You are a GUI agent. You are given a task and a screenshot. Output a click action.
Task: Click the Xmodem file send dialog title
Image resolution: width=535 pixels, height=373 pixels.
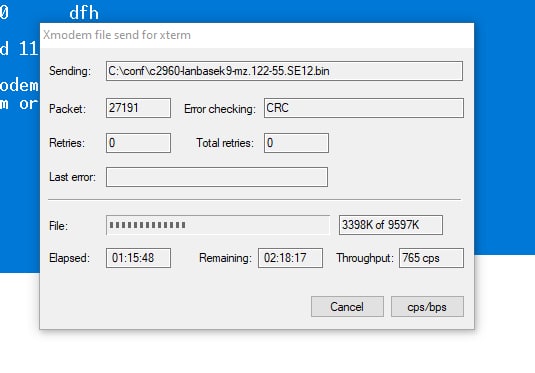pos(117,35)
